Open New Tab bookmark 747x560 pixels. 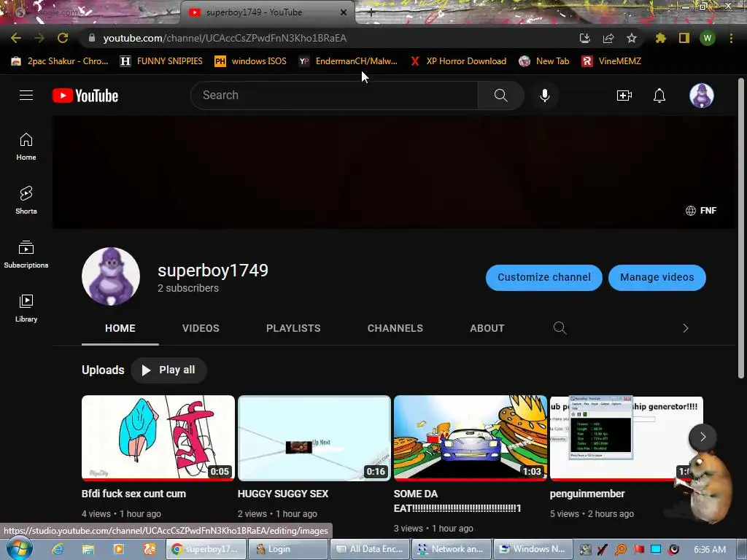(x=544, y=61)
